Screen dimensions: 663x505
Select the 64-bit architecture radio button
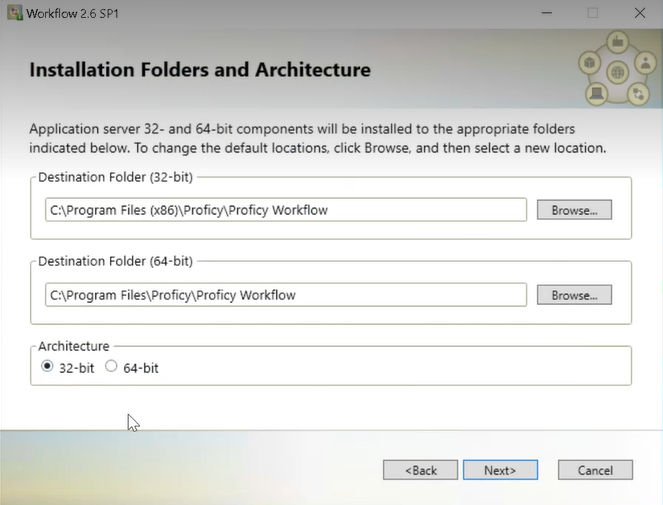[111, 366]
